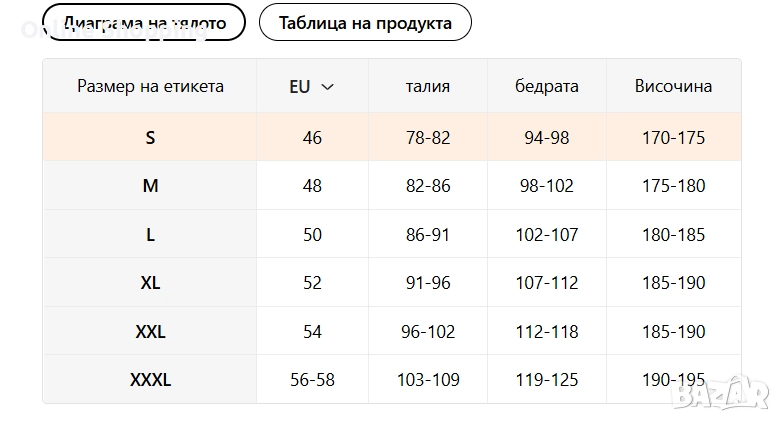781x422 pixels.
Task: Click the бедрата column header
Action: click(546, 86)
